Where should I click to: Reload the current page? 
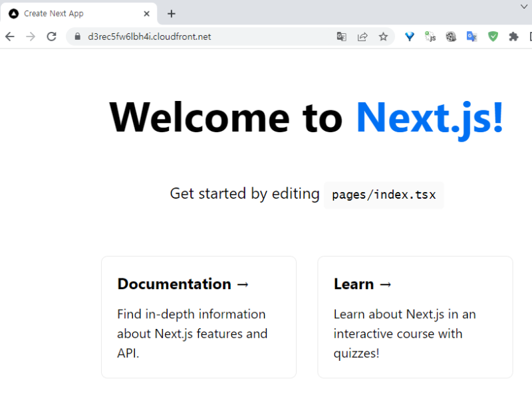click(52, 37)
